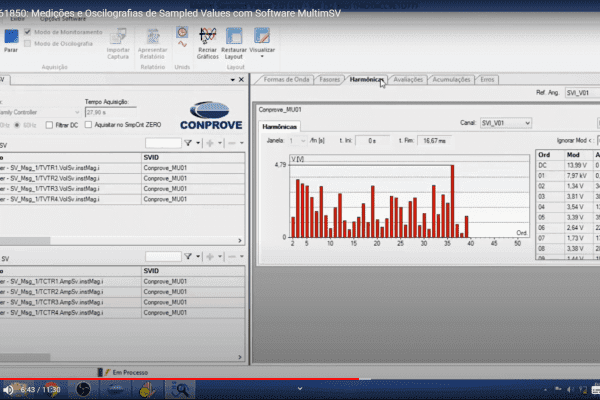Select the Avaliações tab
Screen dimensions: 600x400
[x=408, y=78]
